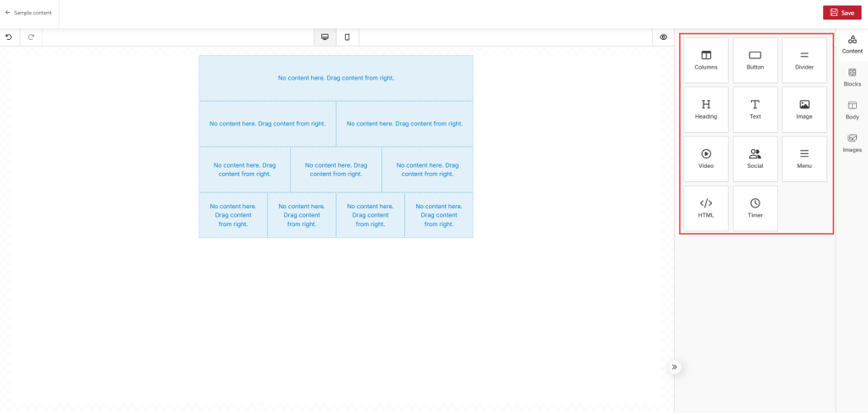Viewport: 868px width, 415px height.
Task: Switch to the Images tab
Action: click(x=852, y=143)
